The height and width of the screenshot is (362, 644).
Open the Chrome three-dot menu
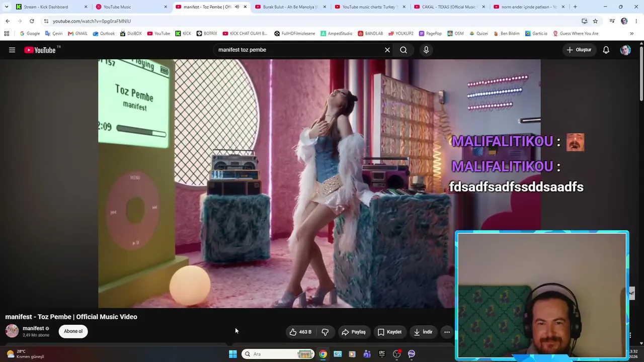[x=636, y=21]
